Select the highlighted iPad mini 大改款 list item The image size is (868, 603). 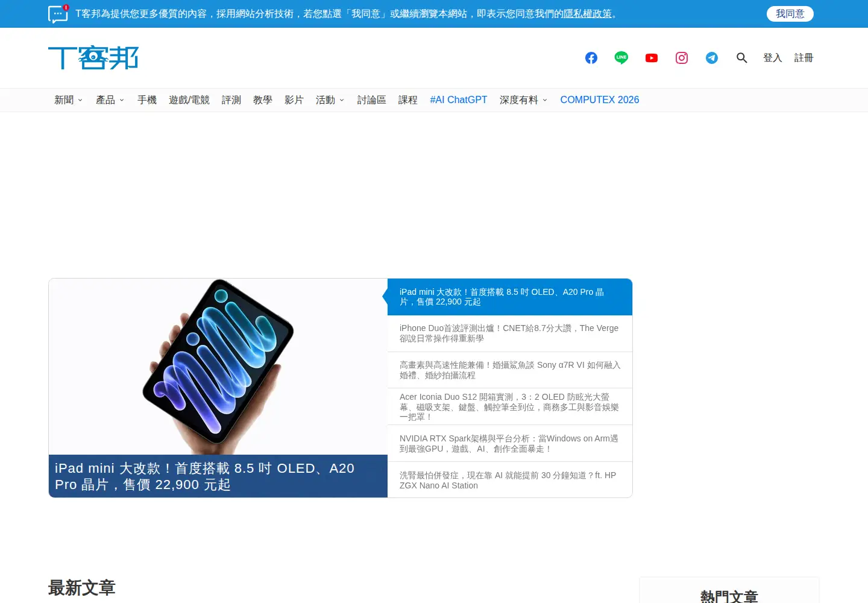[x=510, y=297]
